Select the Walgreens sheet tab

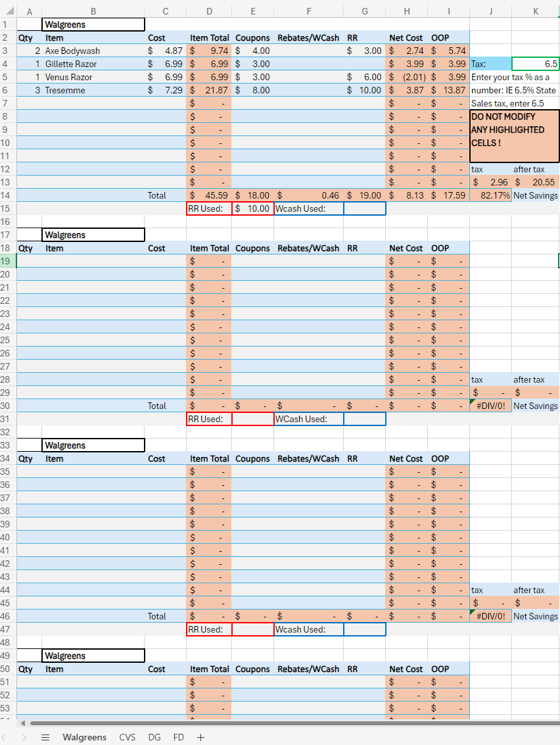[85, 737]
